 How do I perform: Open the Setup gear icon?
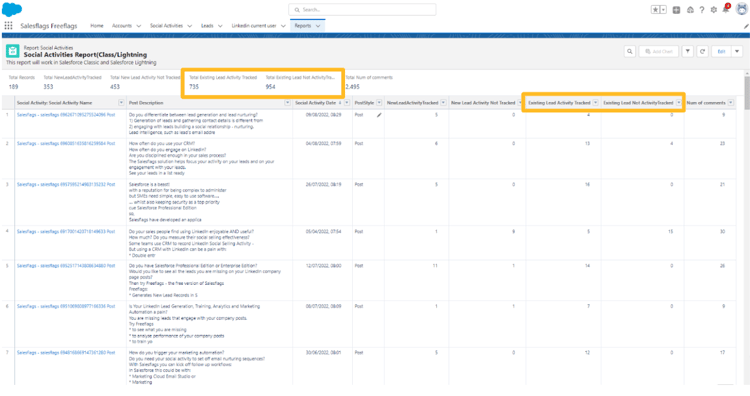click(714, 10)
